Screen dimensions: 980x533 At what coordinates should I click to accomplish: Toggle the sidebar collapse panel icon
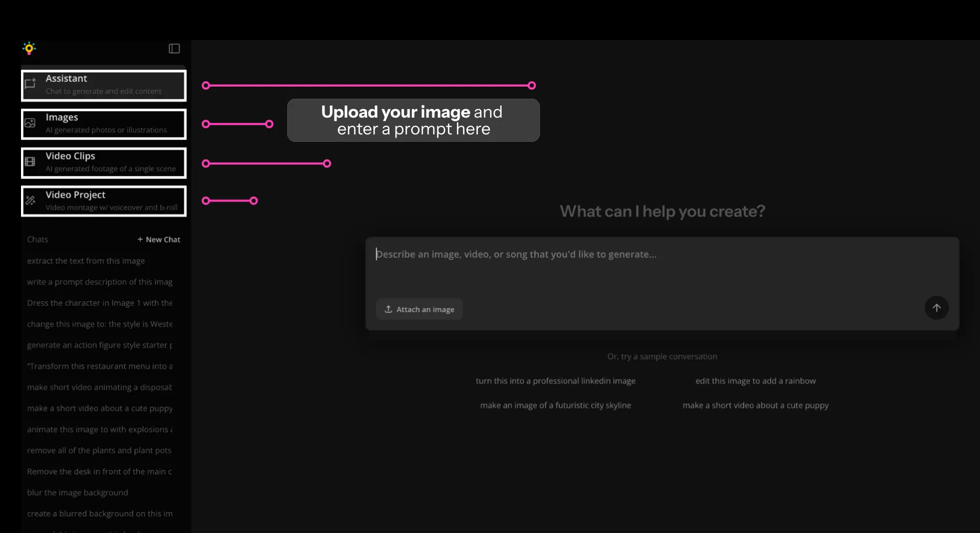(174, 48)
